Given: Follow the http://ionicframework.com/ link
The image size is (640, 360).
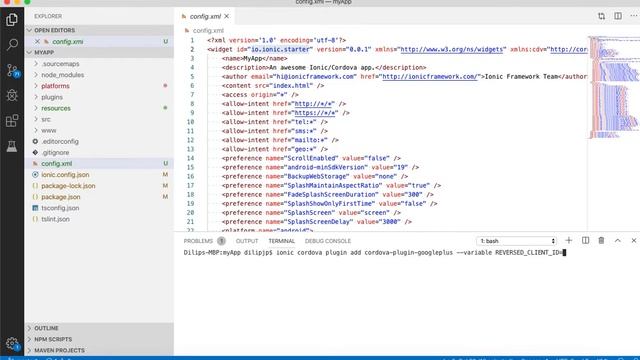Looking at the screenshot, I should click(x=429, y=76).
